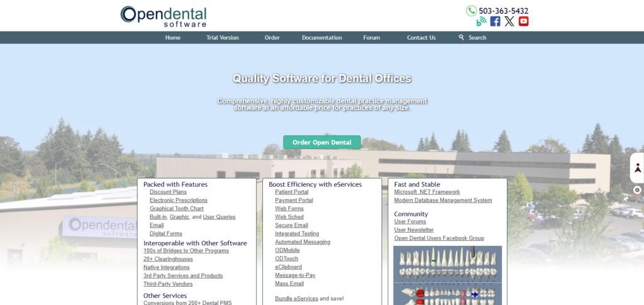Open the Digital Forms link

coord(166,233)
